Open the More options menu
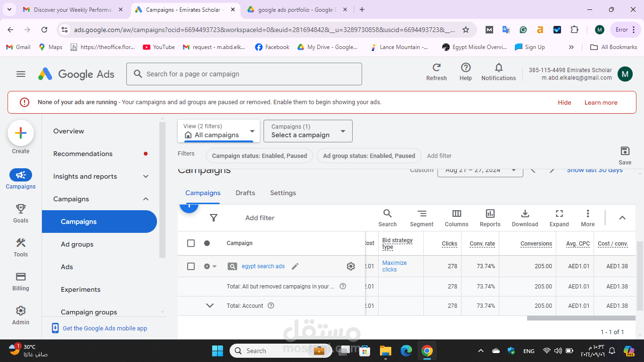Image resolution: width=644 pixels, height=362 pixels. point(588,218)
